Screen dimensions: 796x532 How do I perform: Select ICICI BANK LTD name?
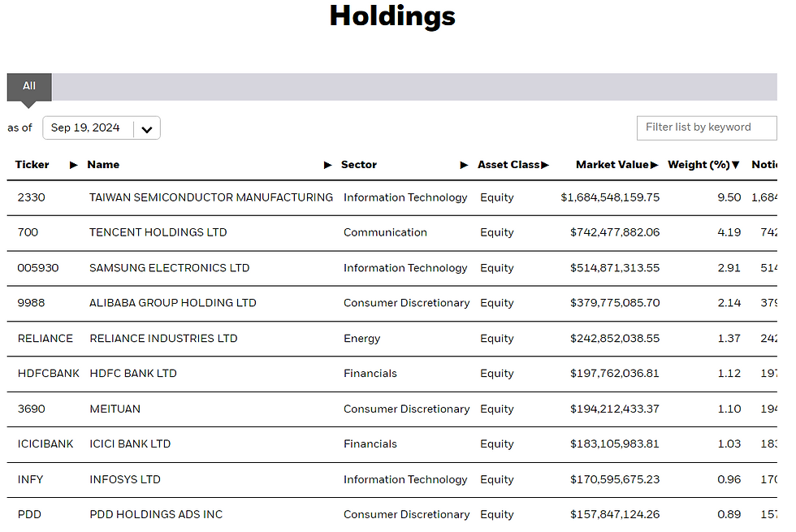click(x=130, y=444)
